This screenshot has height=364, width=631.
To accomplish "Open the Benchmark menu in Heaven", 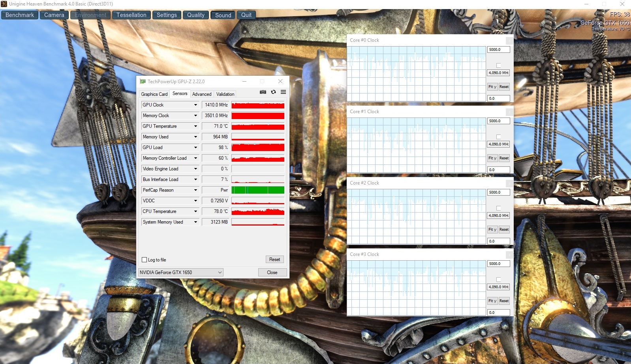I will tap(20, 15).
